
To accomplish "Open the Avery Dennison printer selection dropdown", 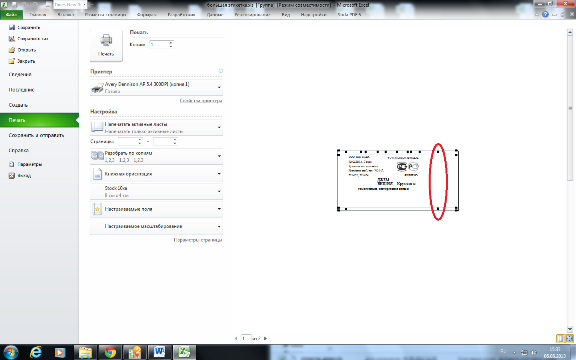I will 156,88.
